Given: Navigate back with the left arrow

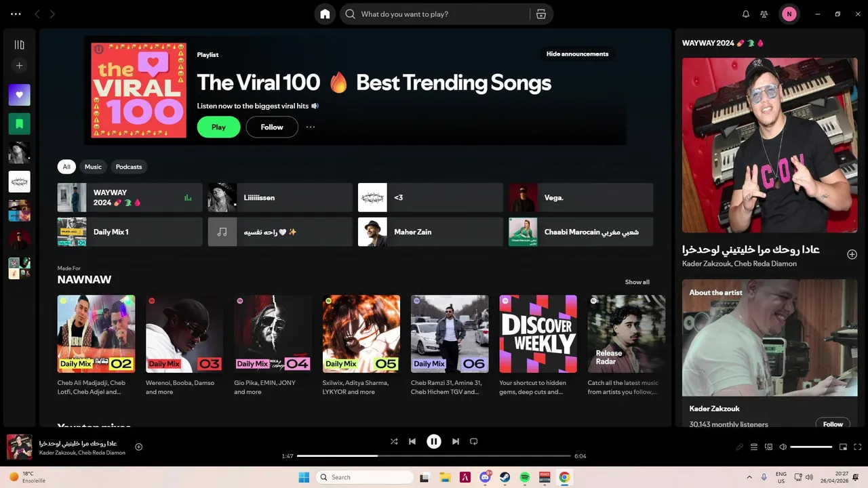Looking at the screenshot, I should (x=37, y=14).
